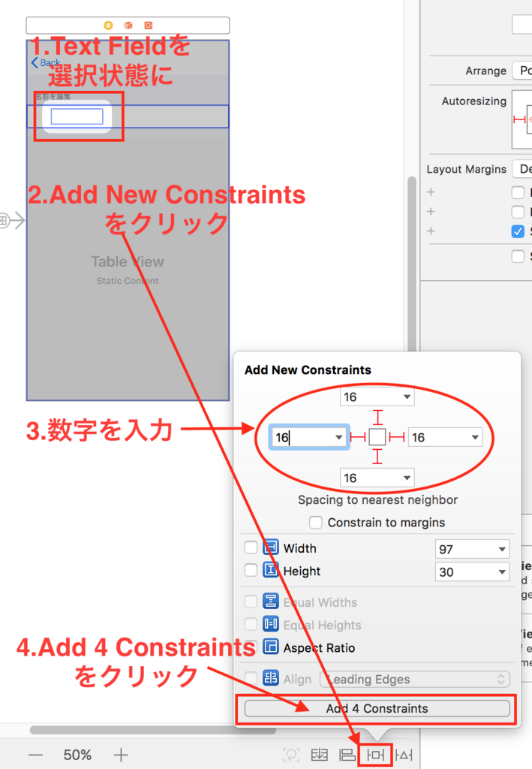The width and height of the screenshot is (532, 769).
Task: Click the Aspect Ratio label
Action: (319, 648)
